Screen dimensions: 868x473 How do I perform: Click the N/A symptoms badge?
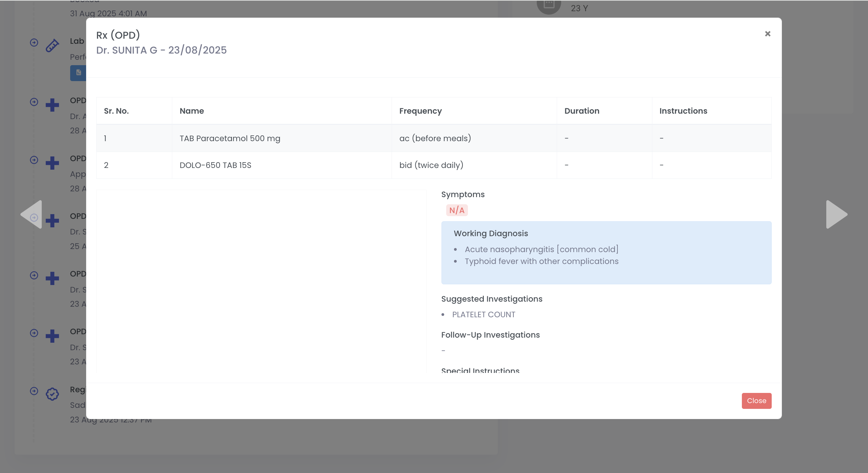(457, 210)
